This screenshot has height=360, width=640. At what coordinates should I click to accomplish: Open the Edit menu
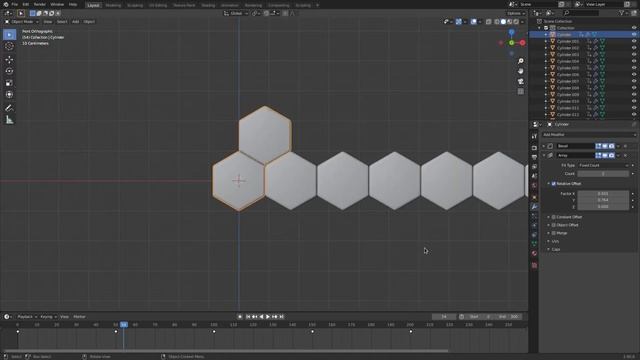tap(26, 4)
